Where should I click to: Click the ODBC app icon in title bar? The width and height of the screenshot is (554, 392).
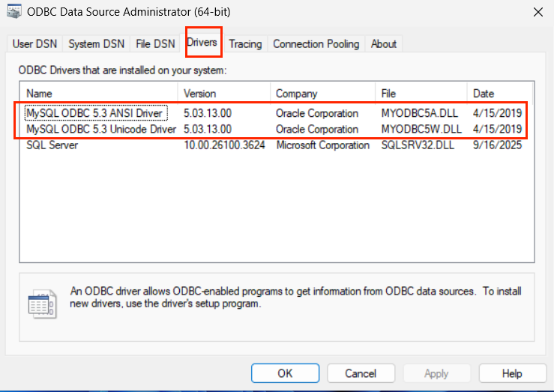point(13,12)
